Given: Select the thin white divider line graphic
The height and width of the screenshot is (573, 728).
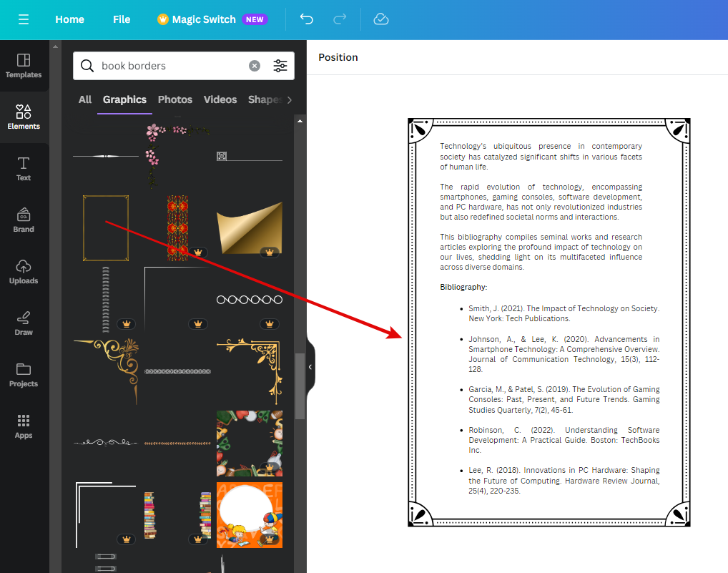Looking at the screenshot, I should click(106, 156).
